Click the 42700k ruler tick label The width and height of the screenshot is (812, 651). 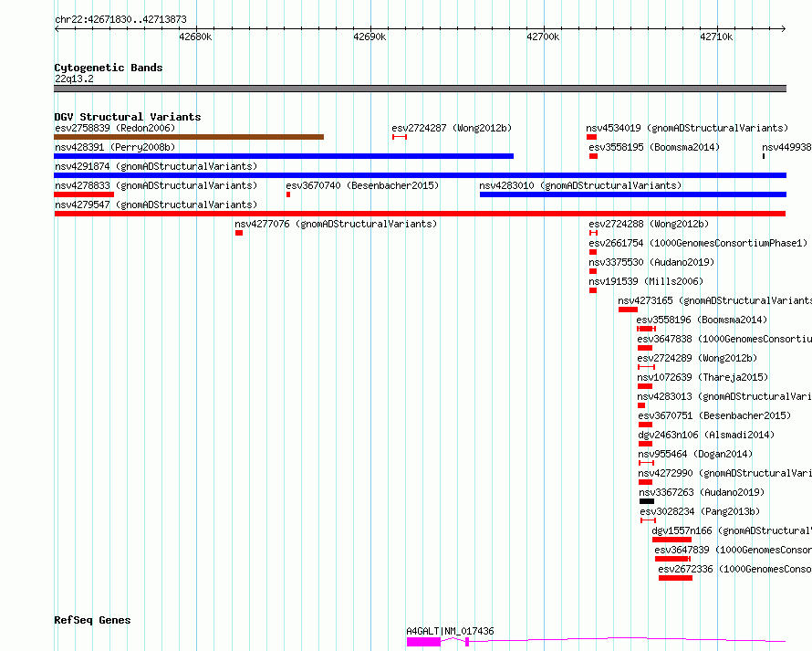[543, 37]
